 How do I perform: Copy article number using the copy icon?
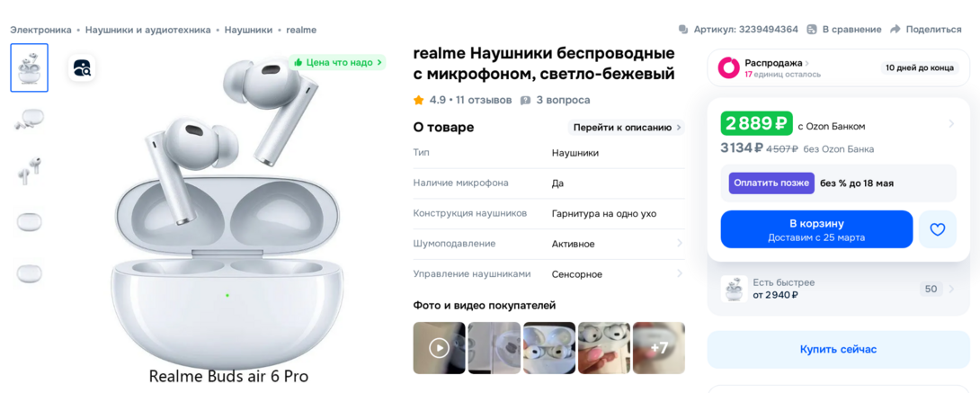683,30
